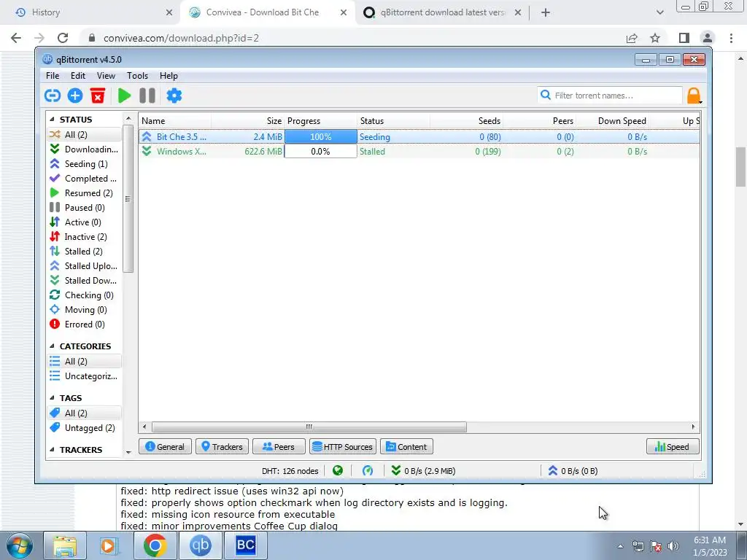Click the green connection status globe icon
Image resolution: width=747 pixels, height=560 pixels.
point(338,471)
